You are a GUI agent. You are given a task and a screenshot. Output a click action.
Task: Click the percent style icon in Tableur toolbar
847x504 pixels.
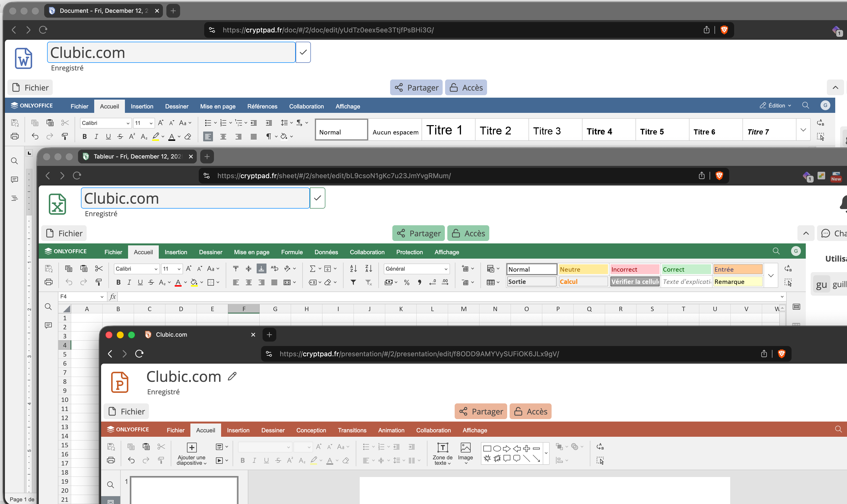coord(407,282)
